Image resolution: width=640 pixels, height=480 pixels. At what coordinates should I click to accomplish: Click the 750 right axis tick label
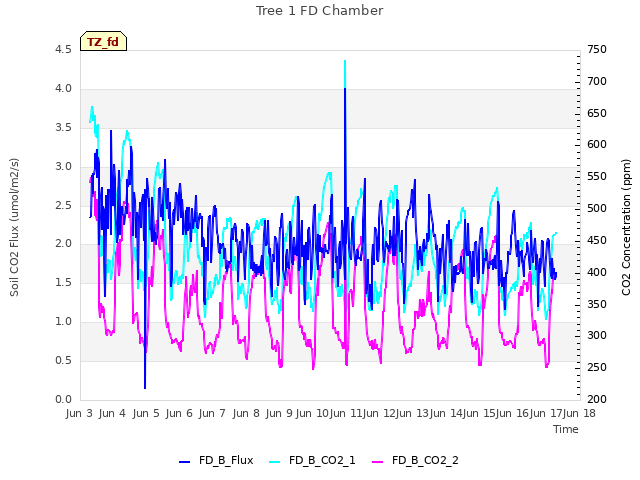pos(597,49)
